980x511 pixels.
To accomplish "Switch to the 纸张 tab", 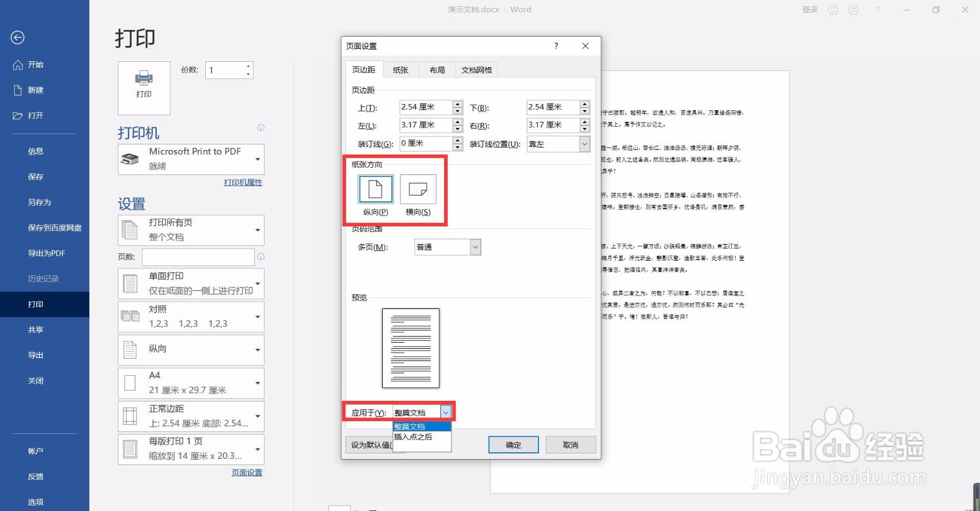I will 401,70.
